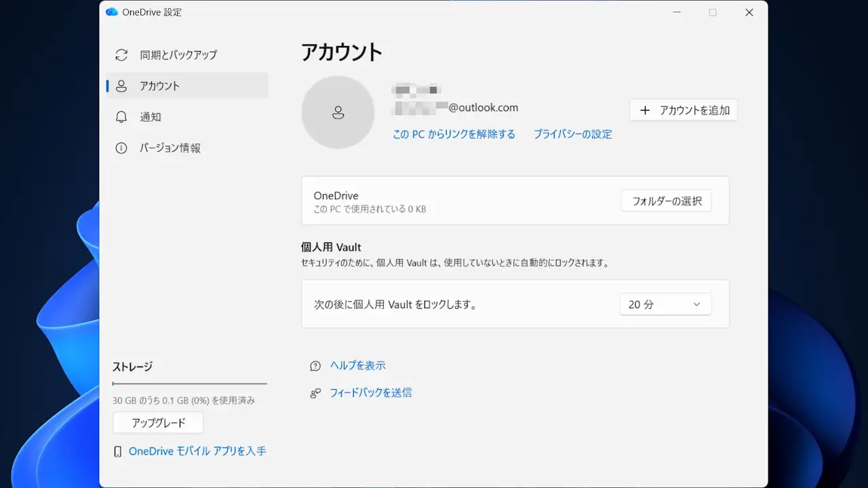Screen dimensions: 868x488
Task: Select the 通知 sidebar item
Action: [151, 117]
